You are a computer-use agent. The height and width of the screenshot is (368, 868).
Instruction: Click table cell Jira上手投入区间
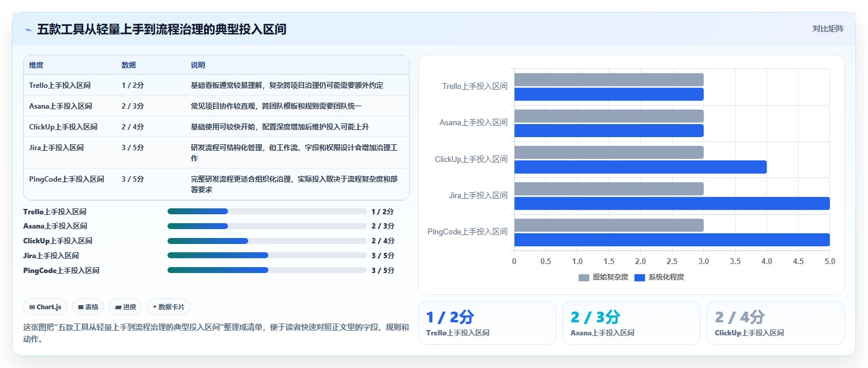tap(56, 147)
